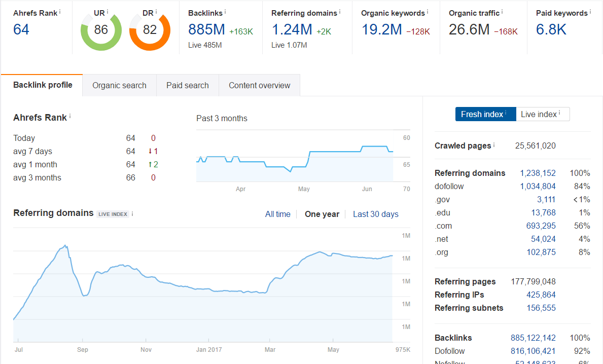Click the avg 7 days row label

(x=32, y=152)
